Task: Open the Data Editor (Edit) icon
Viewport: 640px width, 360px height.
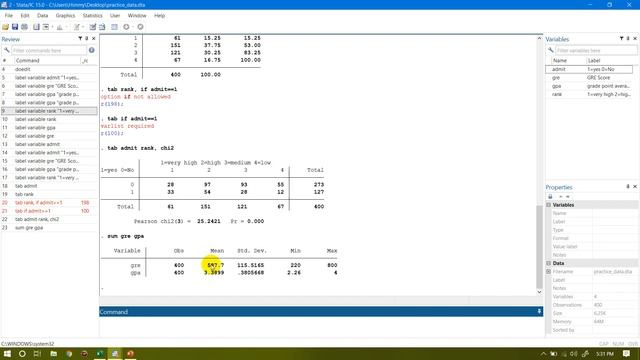Action: [93, 27]
